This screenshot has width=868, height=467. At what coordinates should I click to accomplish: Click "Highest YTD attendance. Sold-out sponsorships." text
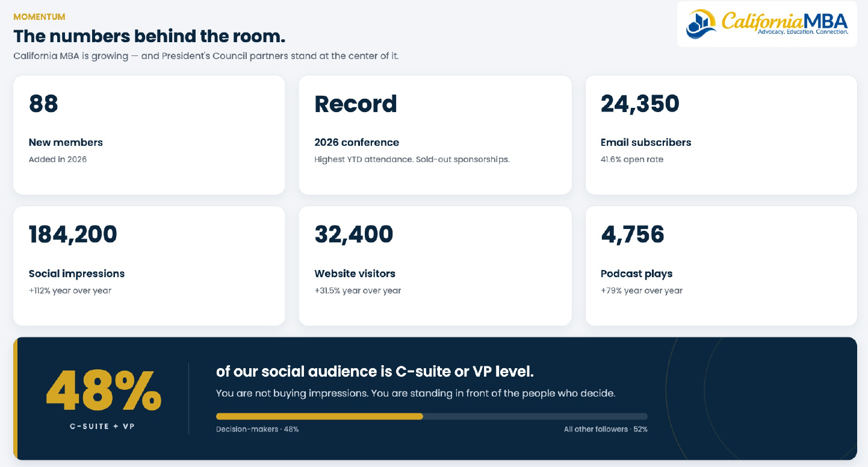pos(412,160)
